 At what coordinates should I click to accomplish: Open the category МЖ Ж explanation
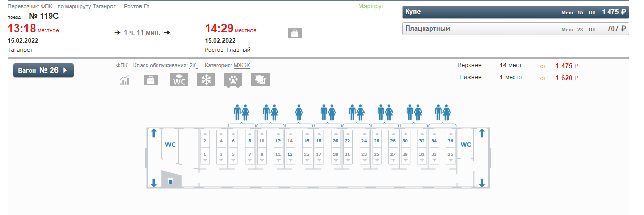point(242,65)
